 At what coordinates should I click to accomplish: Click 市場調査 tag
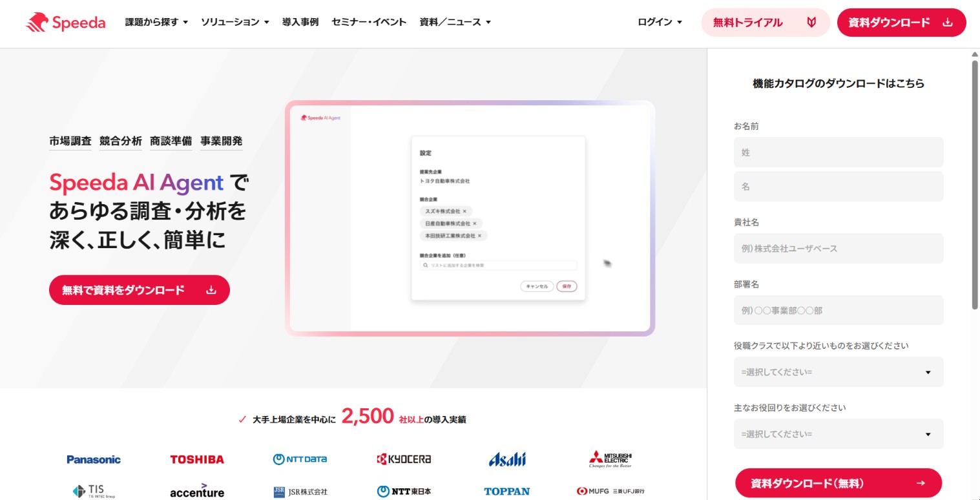[70, 141]
